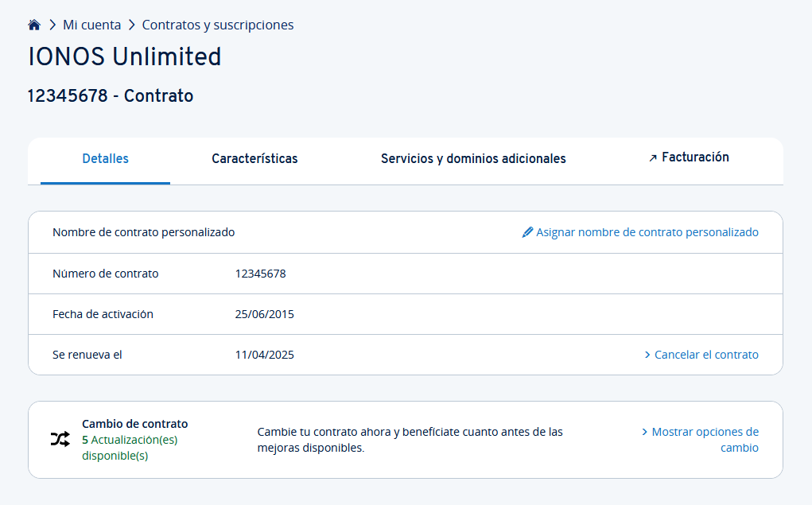Go to home via house icon
Viewport: 812px width, 505px height.
click(x=34, y=25)
